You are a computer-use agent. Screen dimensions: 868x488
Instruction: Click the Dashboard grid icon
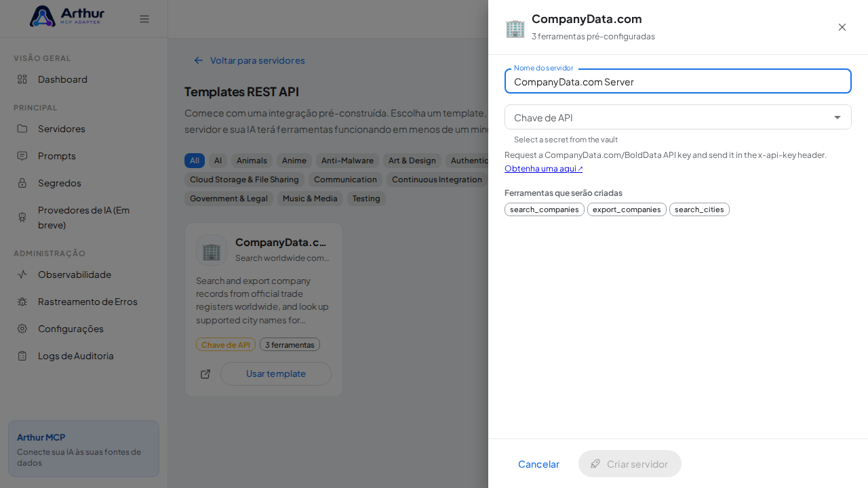[x=22, y=79]
